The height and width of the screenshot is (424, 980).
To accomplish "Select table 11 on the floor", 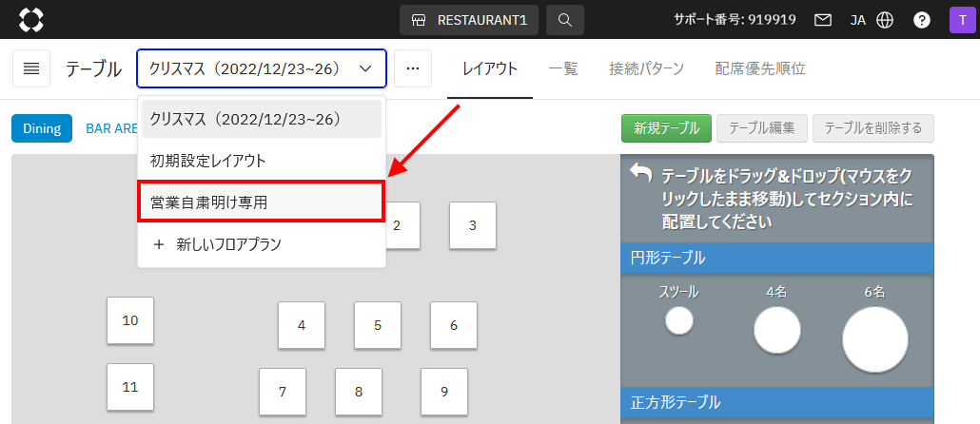I will point(130,387).
